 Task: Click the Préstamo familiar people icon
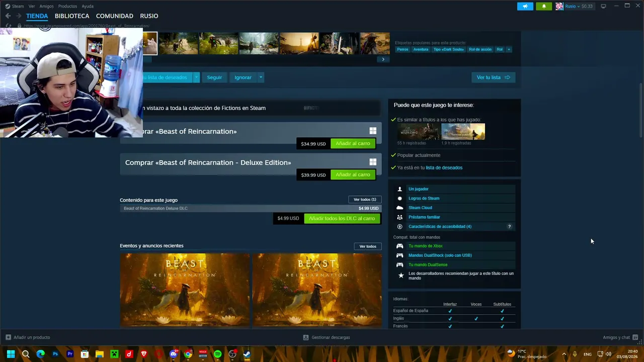point(400,217)
